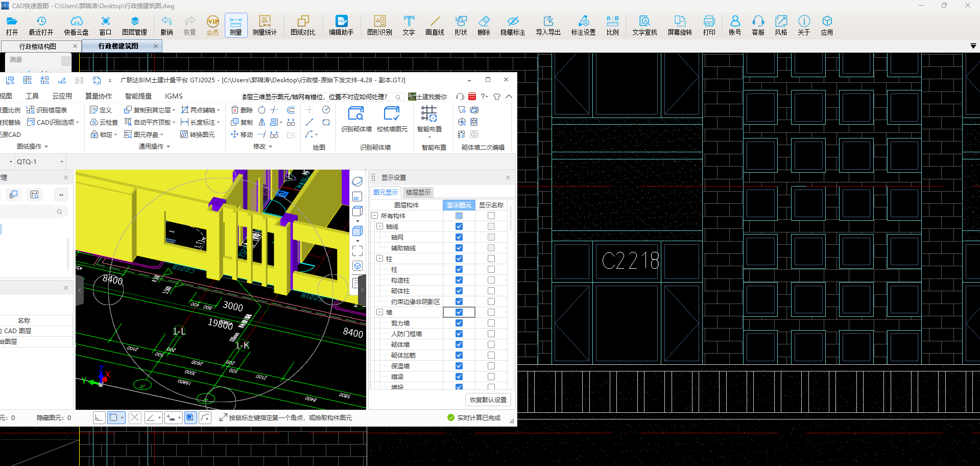The height and width of the screenshot is (466, 980).
Task: Uncheck 显示图元 for 构造柱
Action: point(459,281)
